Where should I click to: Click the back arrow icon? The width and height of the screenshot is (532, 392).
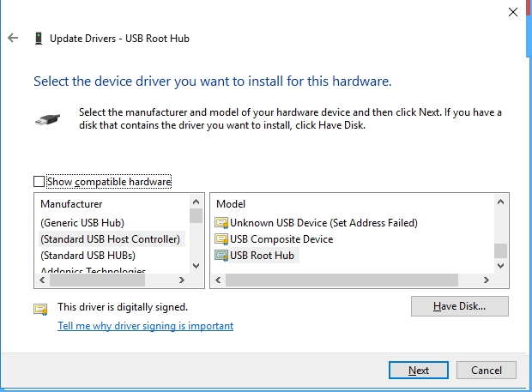pyautogui.click(x=13, y=39)
